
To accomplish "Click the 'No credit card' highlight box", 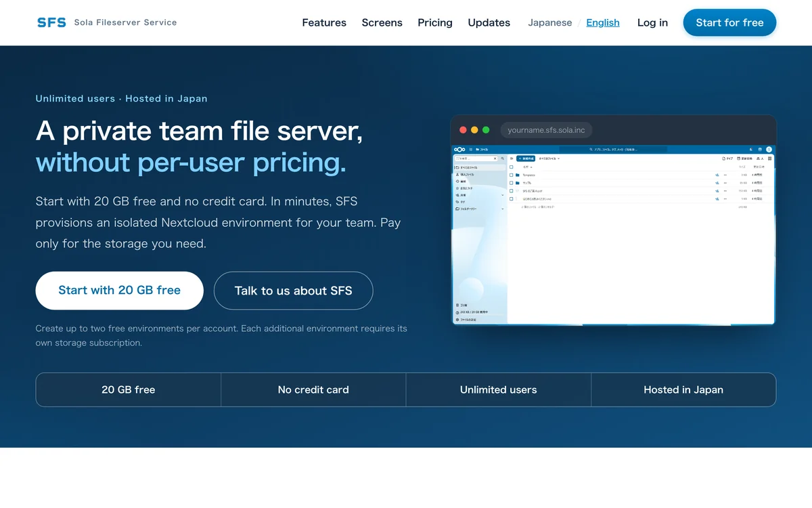I will coord(313,389).
